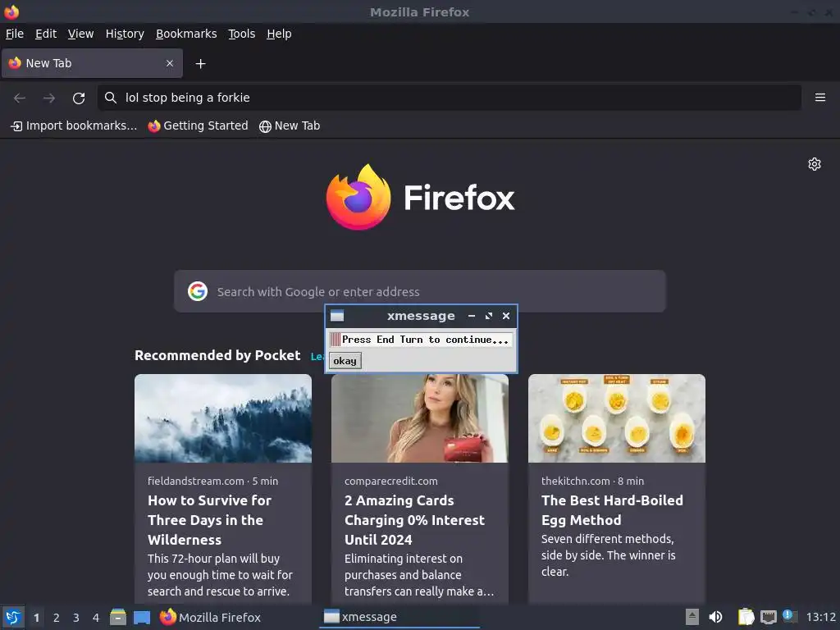Click thekitchn.com source label
The image size is (840, 630).
[x=576, y=481]
